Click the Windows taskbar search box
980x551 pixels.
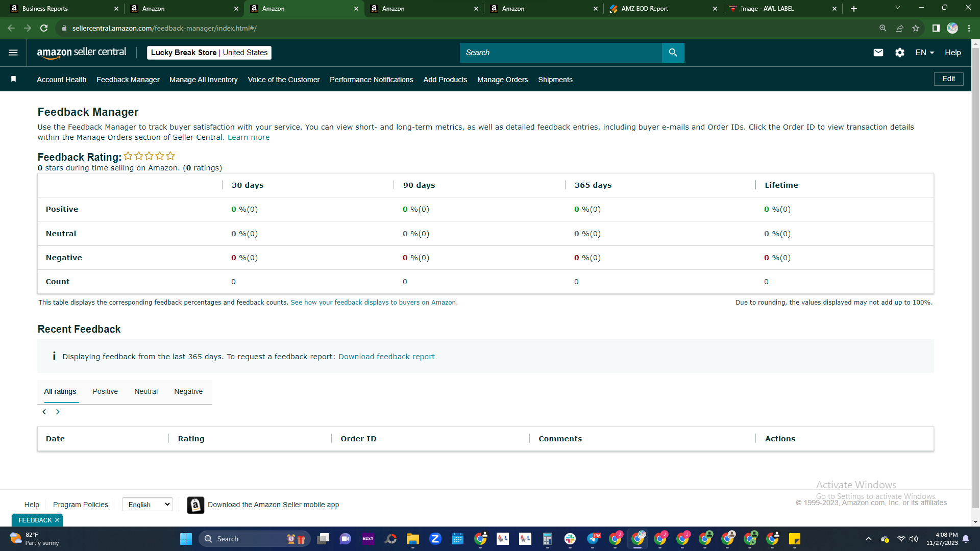[255, 539]
